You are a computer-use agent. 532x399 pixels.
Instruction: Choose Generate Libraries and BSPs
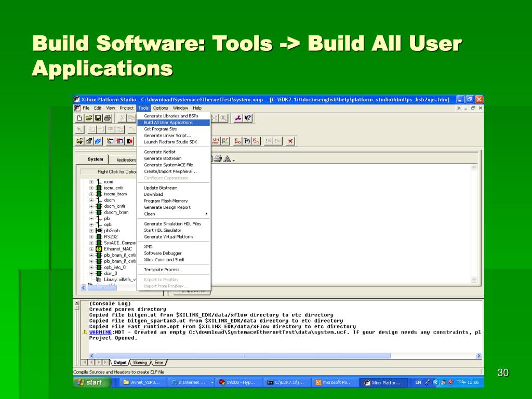click(174, 116)
